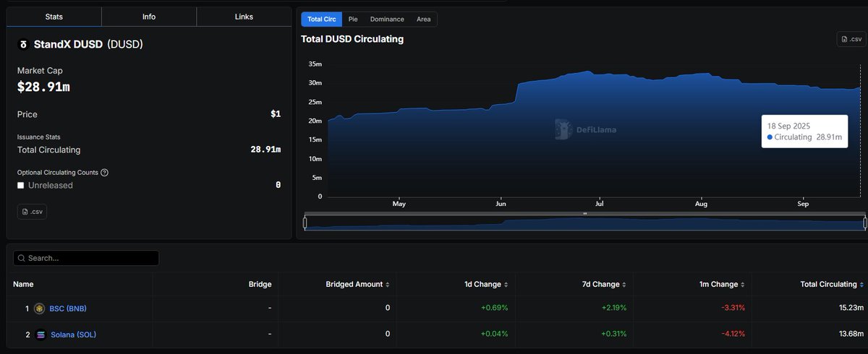The height and width of the screenshot is (354, 868).
Task: Click the Bridge column header
Action: point(260,285)
